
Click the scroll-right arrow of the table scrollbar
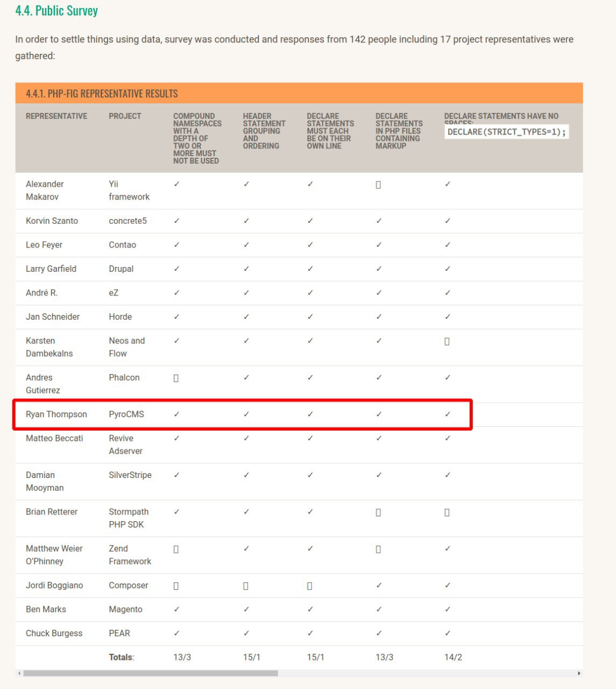click(579, 673)
